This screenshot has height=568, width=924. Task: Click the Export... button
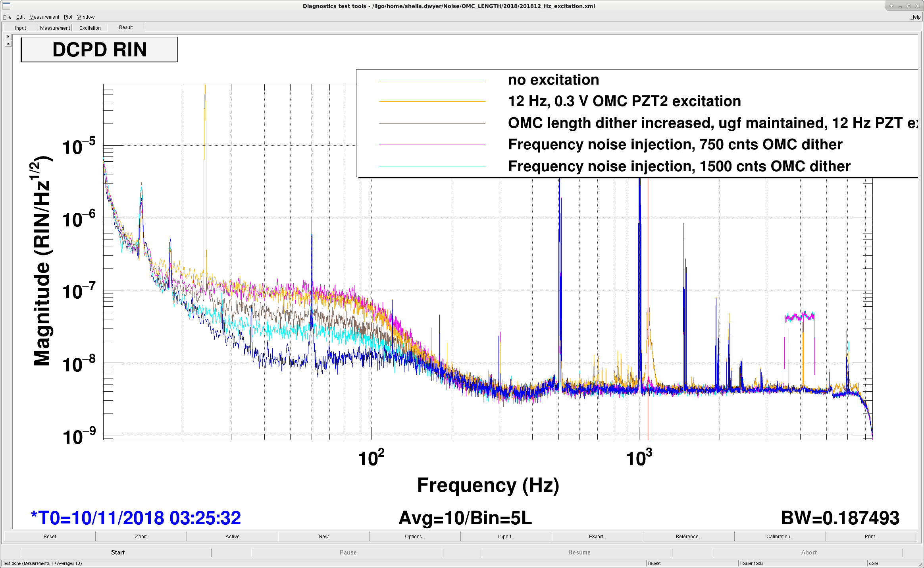(x=597, y=536)
